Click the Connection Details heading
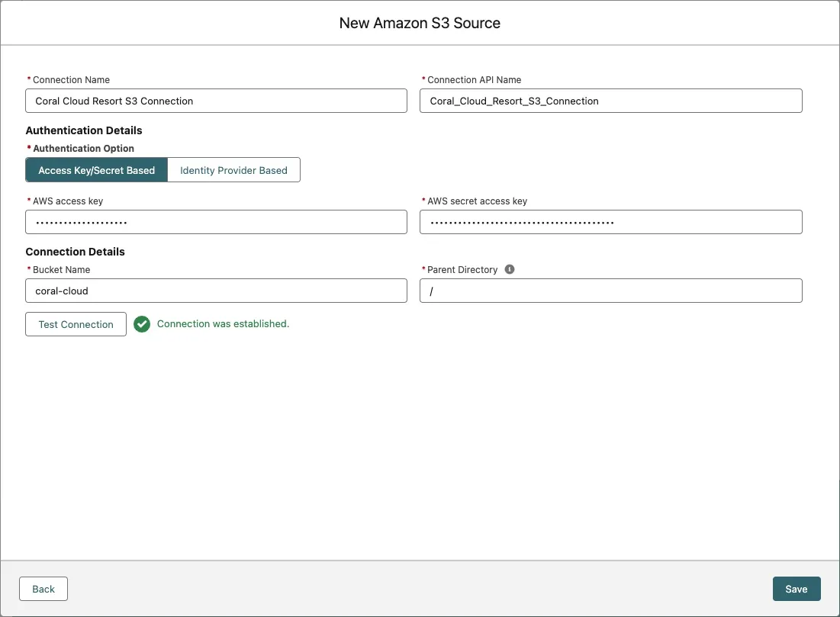 point(75,252)
